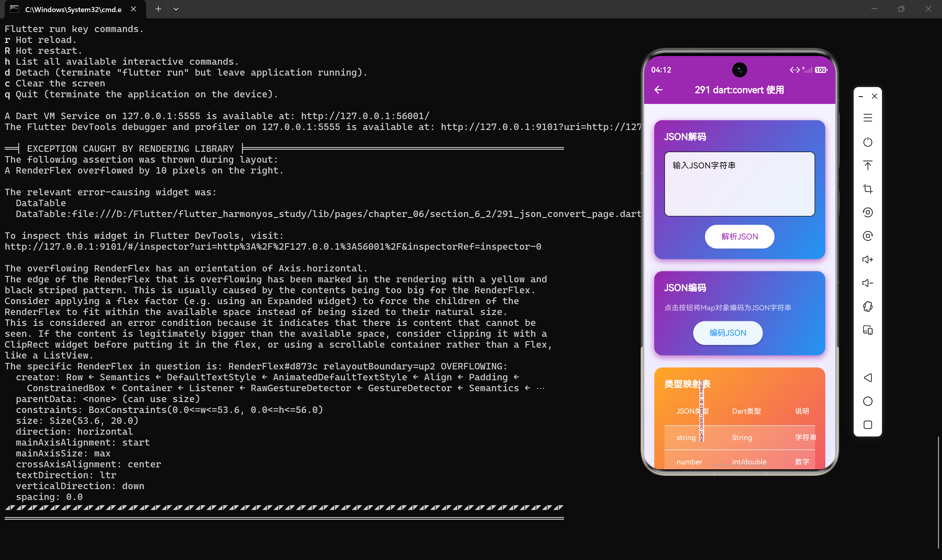Tap the 数字 description cell
This screenshot has height=560, width=942.
click(802, 462)
